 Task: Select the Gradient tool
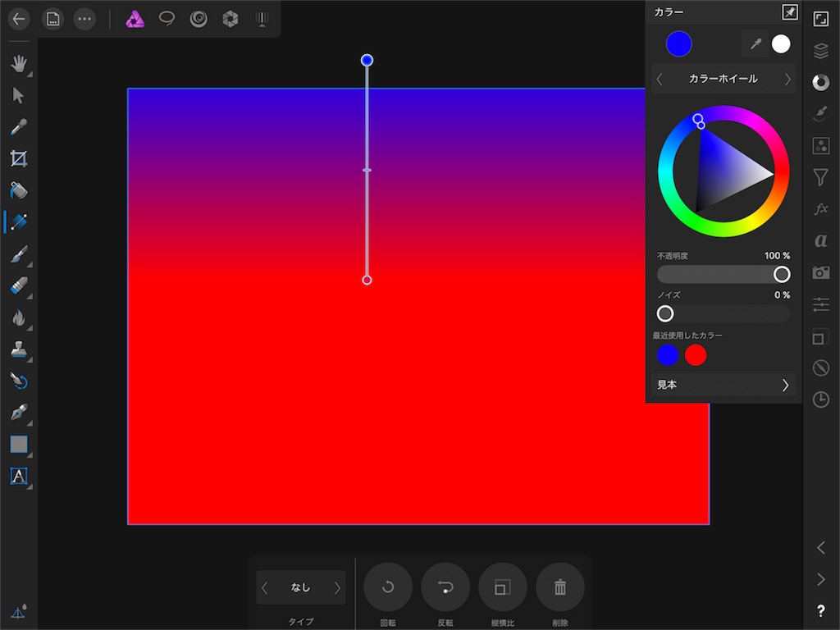(19, 221)
